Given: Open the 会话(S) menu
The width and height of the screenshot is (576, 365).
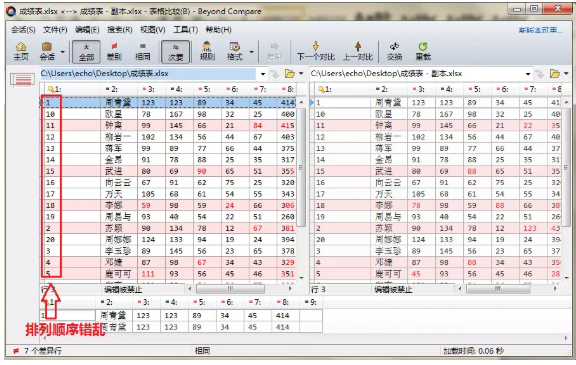Looking at the screenshot, I should 23,30.
